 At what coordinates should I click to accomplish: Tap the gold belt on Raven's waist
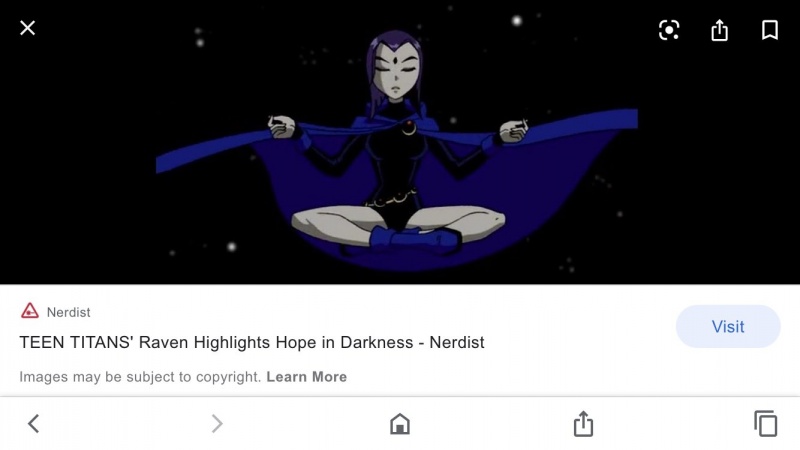[x=390, y=198]
